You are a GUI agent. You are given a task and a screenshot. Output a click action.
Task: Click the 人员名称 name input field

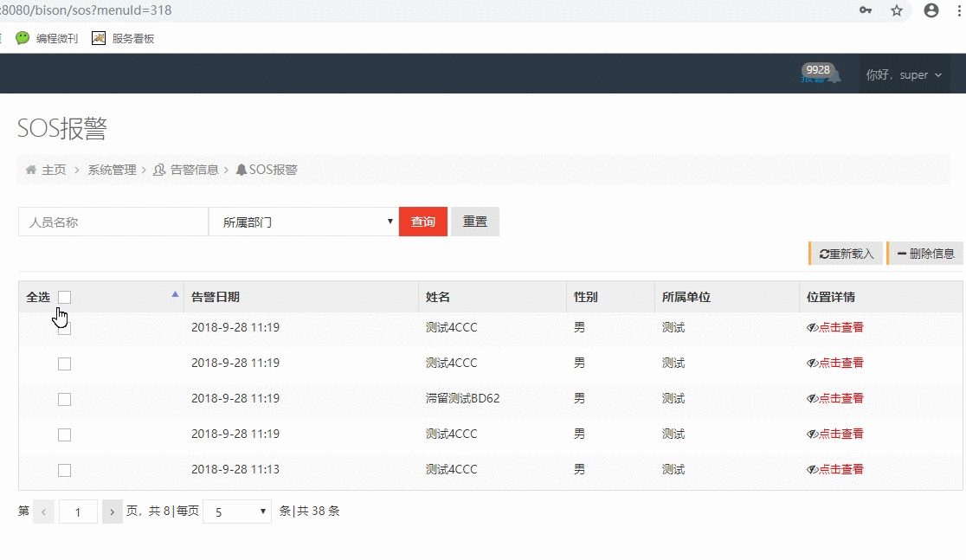click(x=113, y=222)
